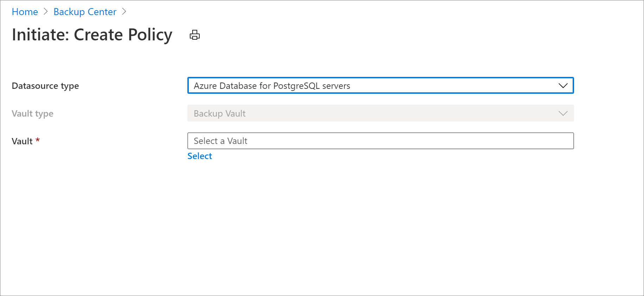This screenshot has width=644, height=296.
Task: Expand the disabled Vault type dropdown
Action: coord(380,113)
